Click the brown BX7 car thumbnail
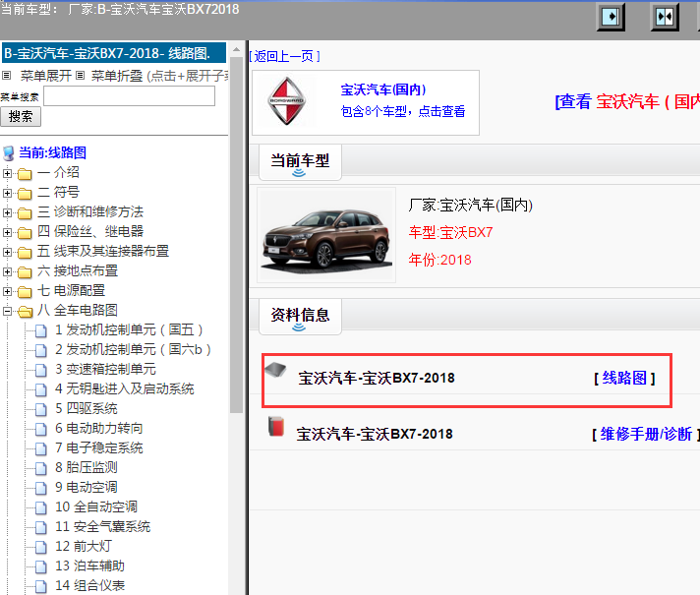The height and width of the screenshot is (595, 700). click(x=326, y=235)
